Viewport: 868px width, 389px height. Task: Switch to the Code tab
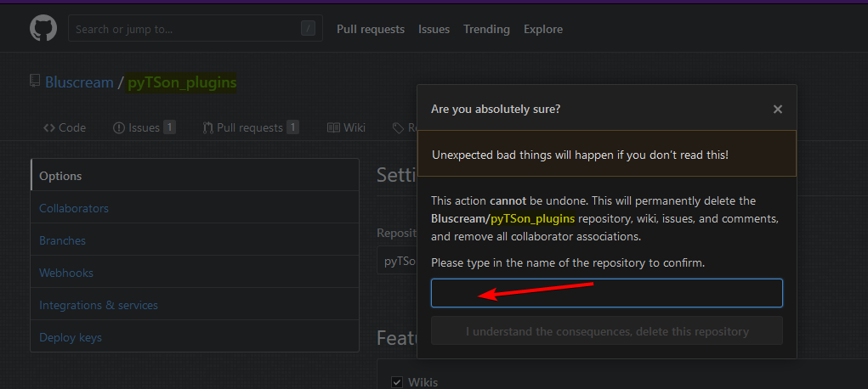65,127
